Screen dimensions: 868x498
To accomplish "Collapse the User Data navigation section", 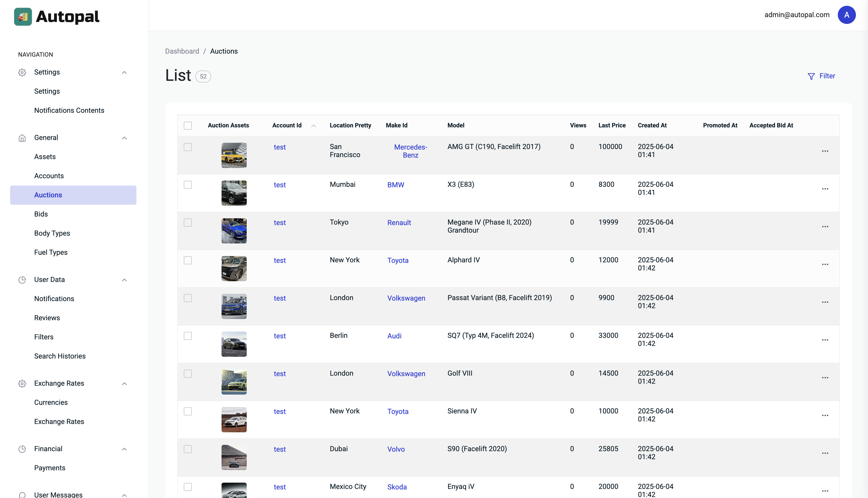I will pyautogui.click(x=125, y=280).
